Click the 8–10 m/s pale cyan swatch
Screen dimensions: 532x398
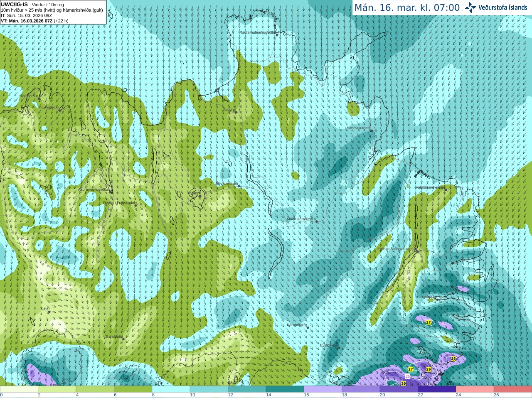tap(171, 389)
